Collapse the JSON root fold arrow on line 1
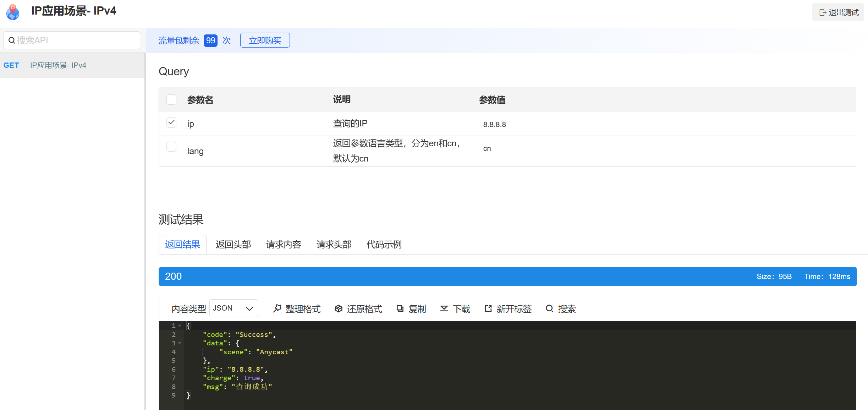This screenshot has height=410, width=868. (180, 326)
